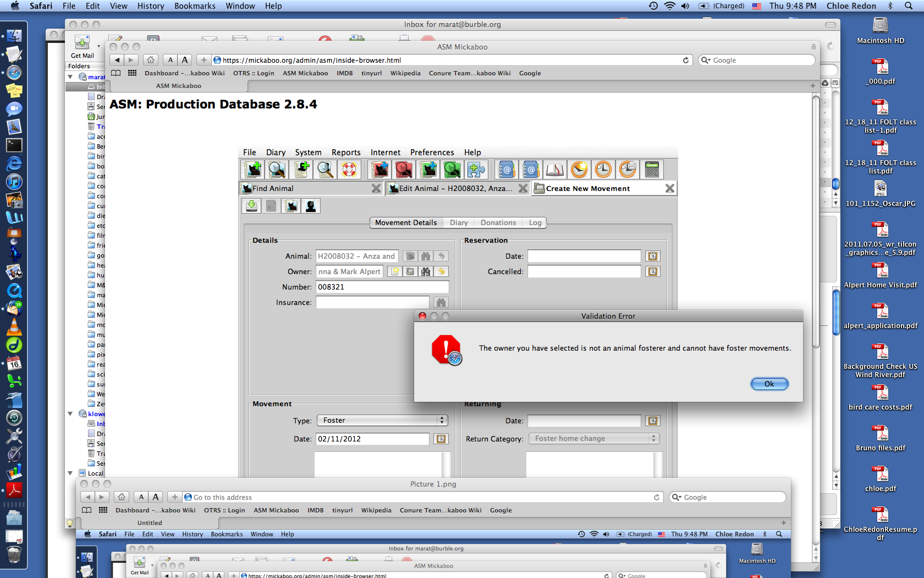
Task: Open the Reports menu in ASM
Action: 345,152
